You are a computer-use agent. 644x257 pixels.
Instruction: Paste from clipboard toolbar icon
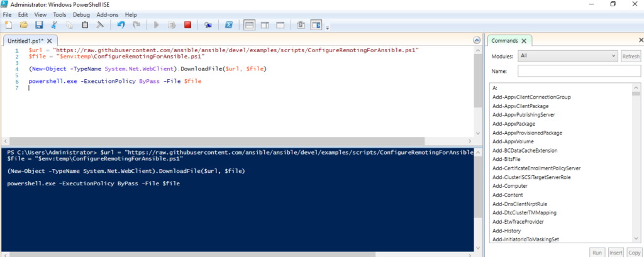coord(85,25)
